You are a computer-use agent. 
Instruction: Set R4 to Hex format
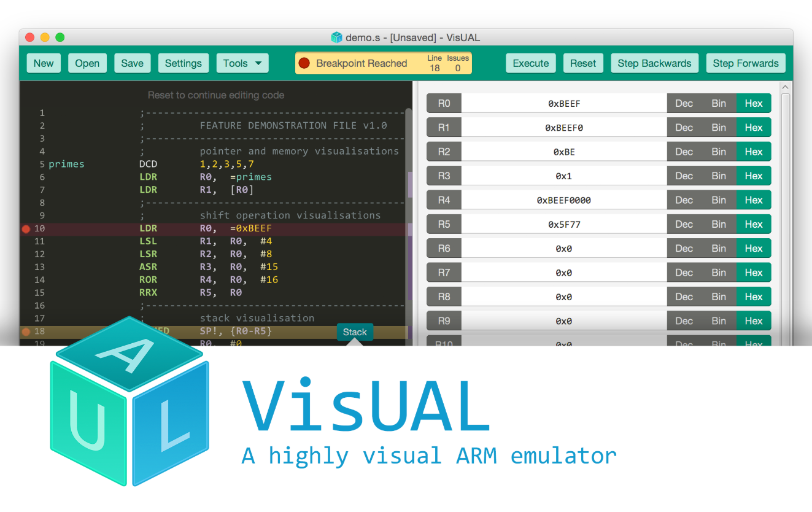click(x=754, y=200)
